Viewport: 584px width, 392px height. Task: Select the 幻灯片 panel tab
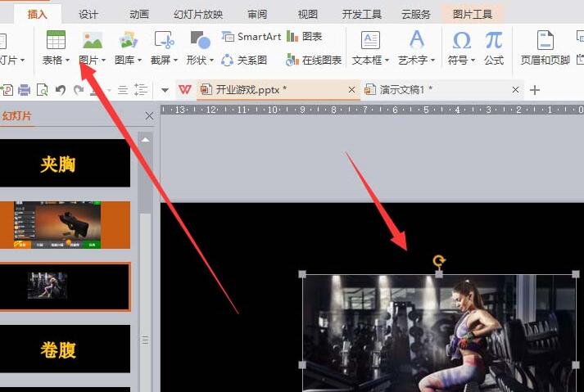pos(16,115)
